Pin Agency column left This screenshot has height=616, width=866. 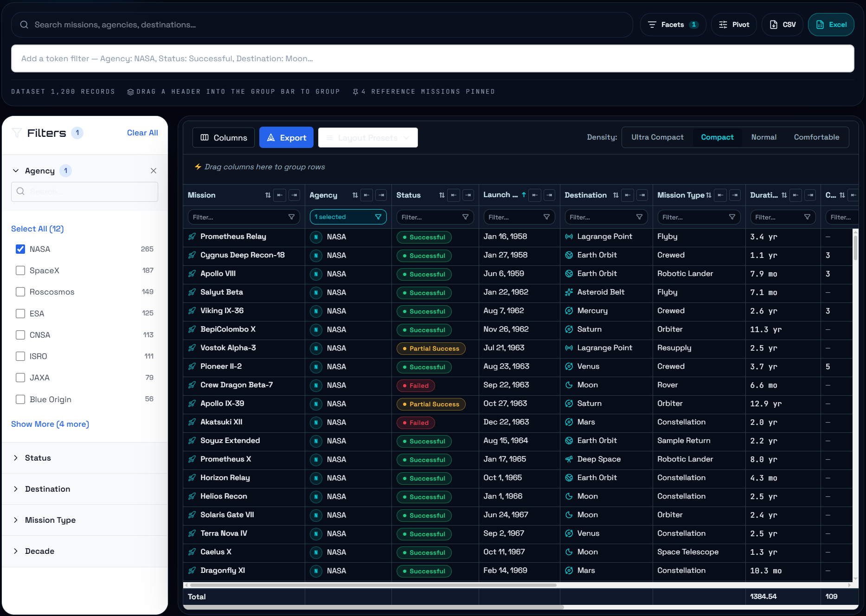click(367, 195)
